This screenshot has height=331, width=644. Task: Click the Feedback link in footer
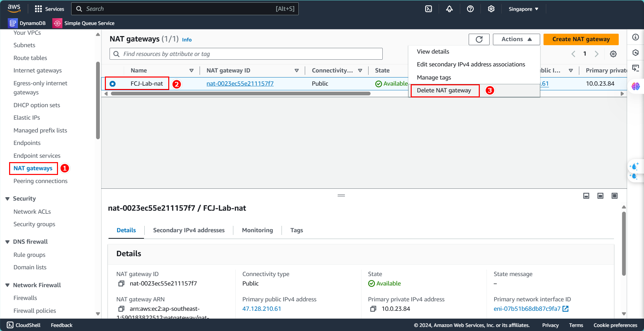61,325
